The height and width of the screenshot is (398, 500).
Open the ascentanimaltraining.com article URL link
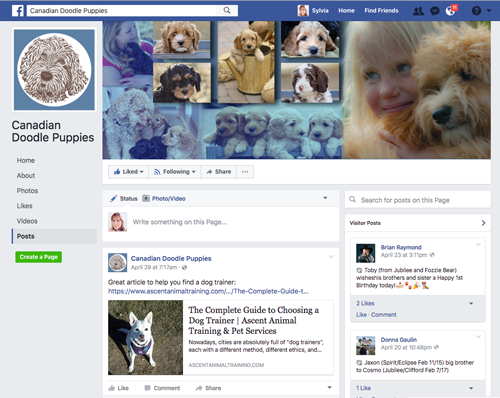click(208, 291)
